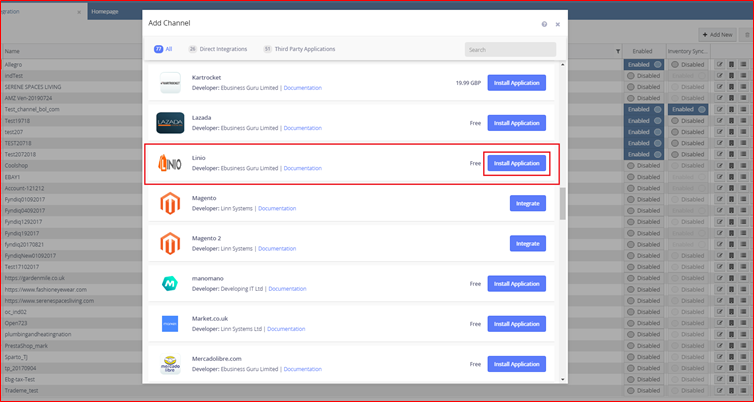Screen dimensions: 754x402
Task: Close the Integration tab with its x
Action: click(x=79, y=12)
